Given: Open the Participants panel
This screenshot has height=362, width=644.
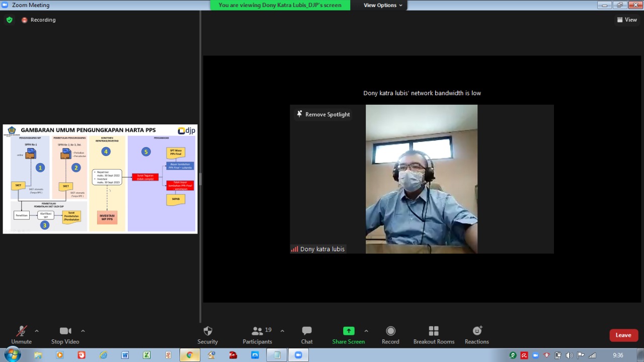Looking at the screenshot, I should [258, 334].
